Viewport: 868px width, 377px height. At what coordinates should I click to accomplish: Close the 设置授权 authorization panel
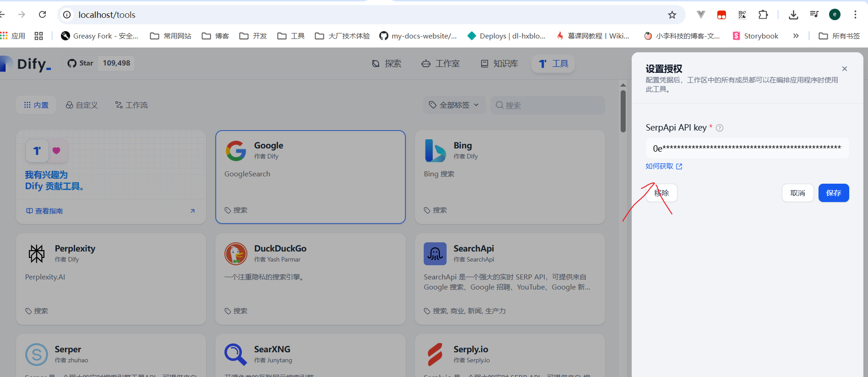tap(844, 69)
